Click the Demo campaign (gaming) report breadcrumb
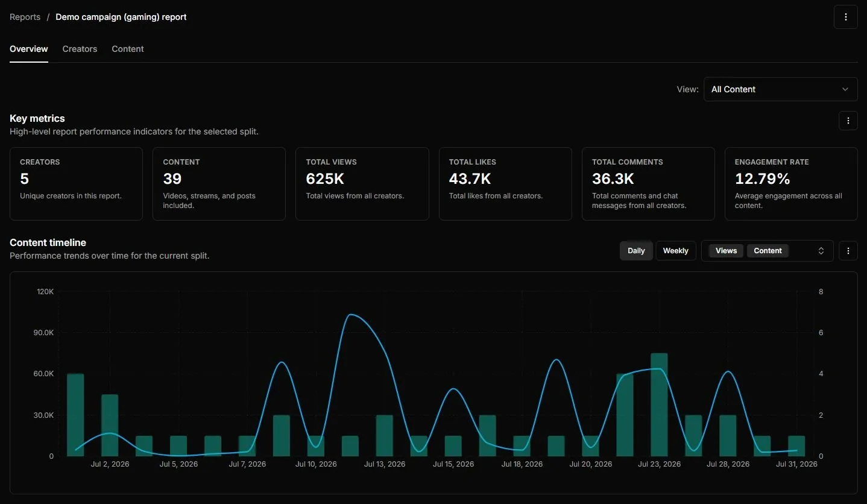Screen dimensions: 867x504 coord(121,17)
